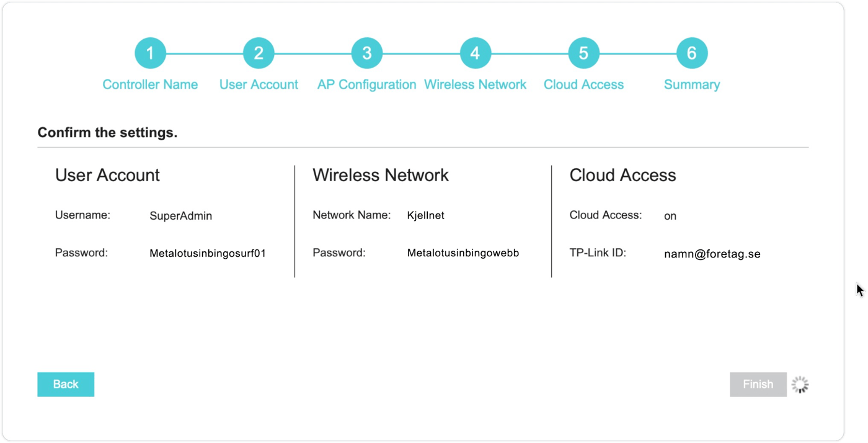Click the loading spinner beside Finish
This screenshot has width=868, height=443.
point(800,385)
